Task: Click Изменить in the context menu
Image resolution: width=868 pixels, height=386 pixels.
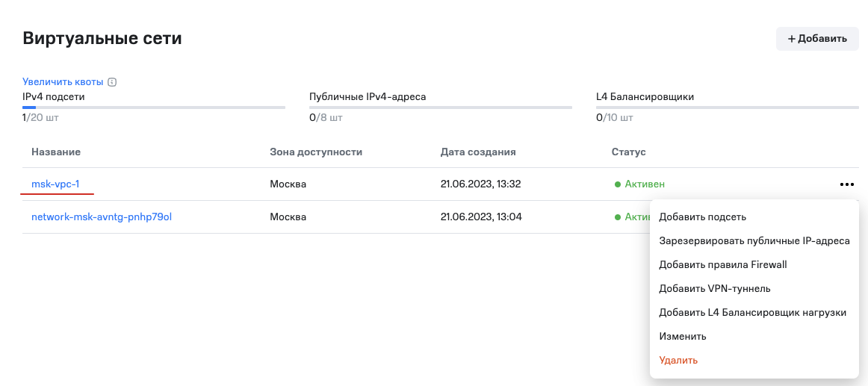Action: [682, 337]
